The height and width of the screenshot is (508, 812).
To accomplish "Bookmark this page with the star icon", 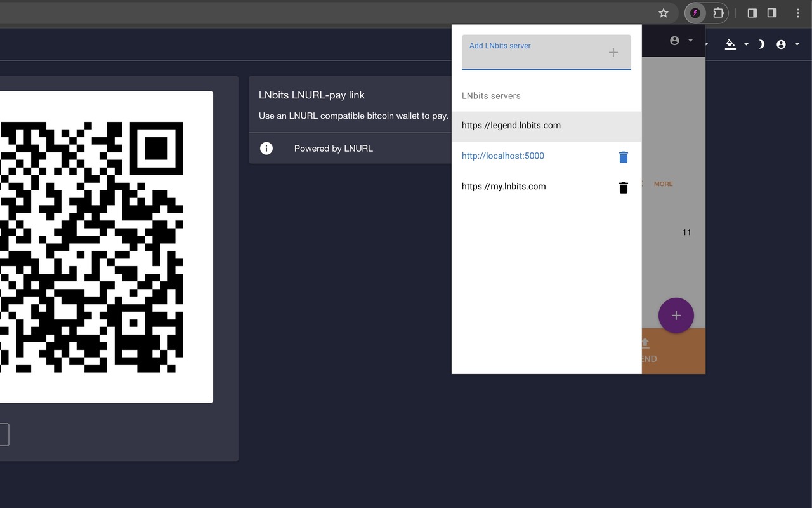I will pyautogui.click(x=664, y=13).
